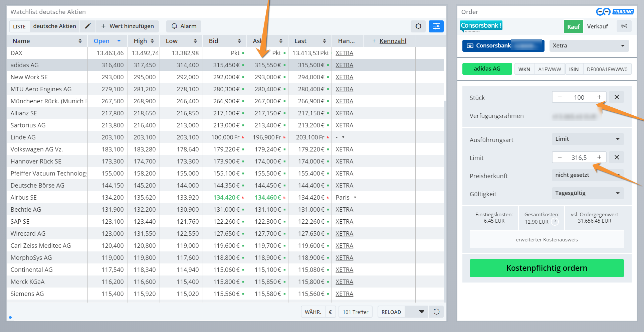Sort watchlist by Name column arrows

(80, 41)
